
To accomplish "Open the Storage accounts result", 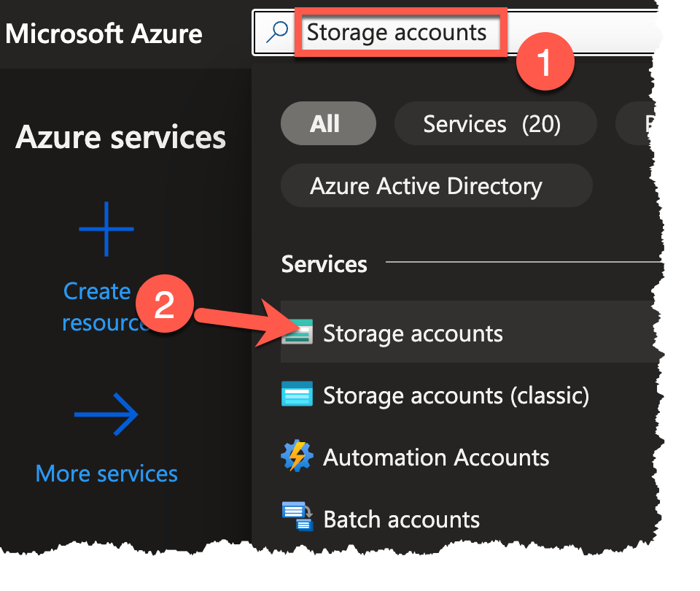I will pos(413,333).
